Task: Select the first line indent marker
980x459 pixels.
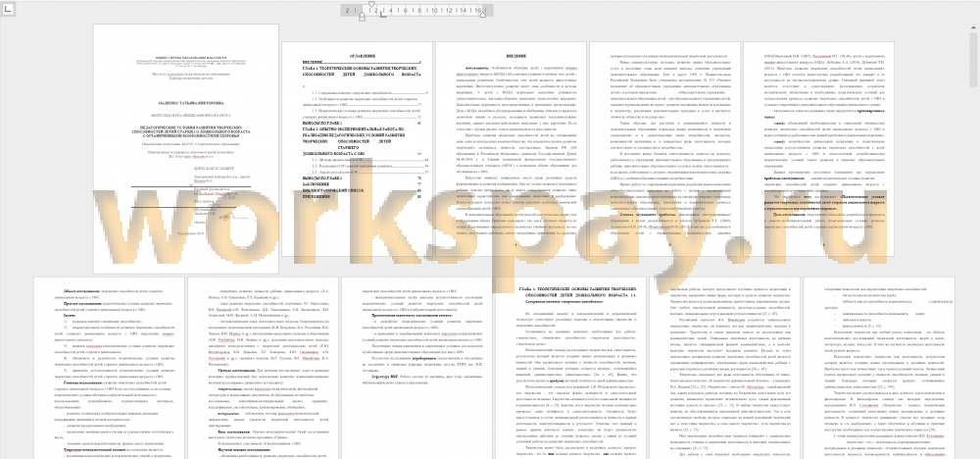Action: [x=371, y=5]
